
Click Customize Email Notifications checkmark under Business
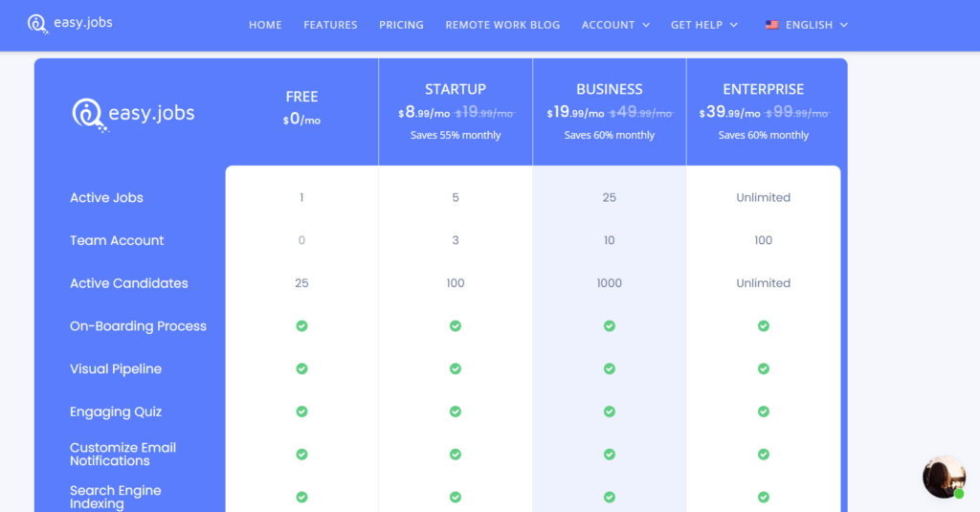[x=610, y=455]
